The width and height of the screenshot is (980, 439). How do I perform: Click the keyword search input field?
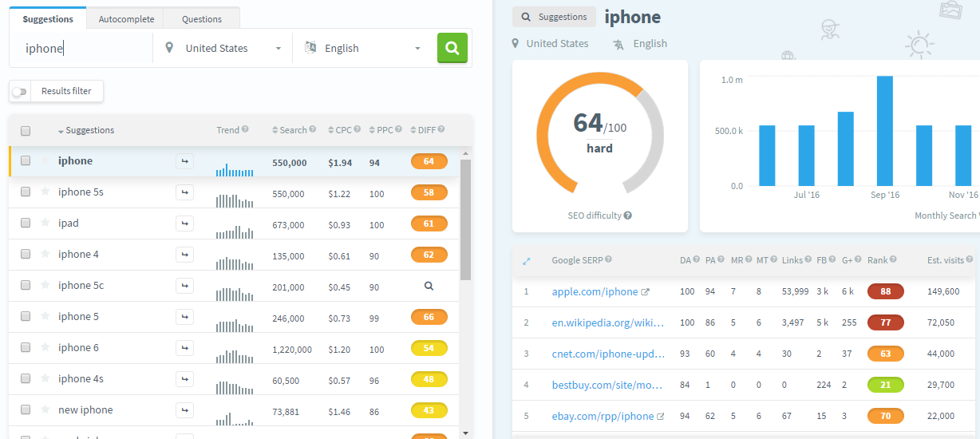81,49
